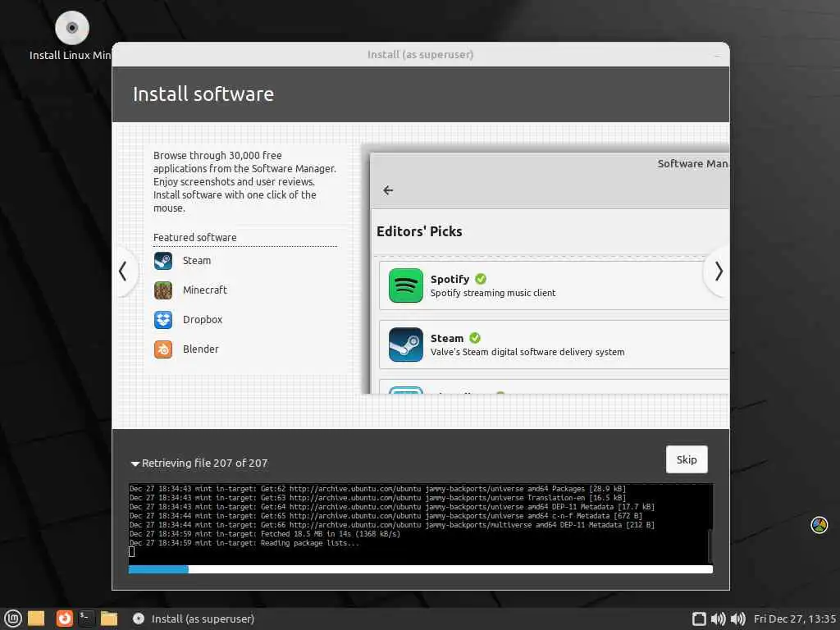Click the show desktop folder icon in taskbar
The image size is (840, 630).
(x=36, y=619)
